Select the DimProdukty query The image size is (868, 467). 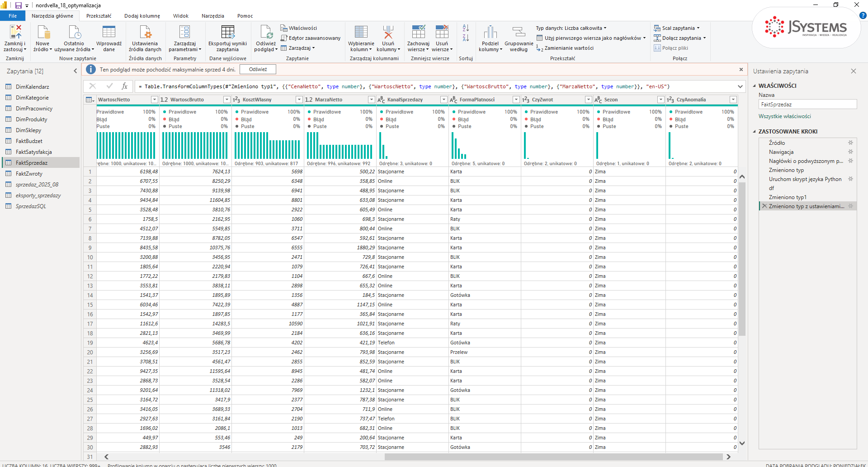point(31,119)
